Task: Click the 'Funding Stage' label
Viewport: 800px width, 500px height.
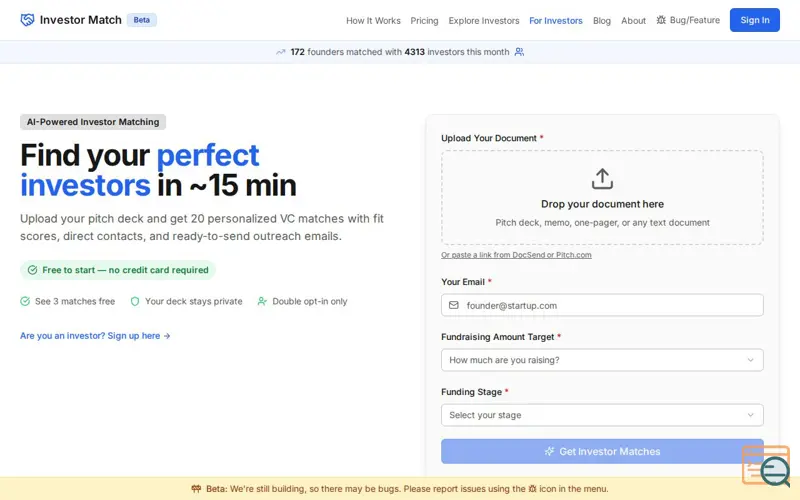Action: pyautogui.click(x=471, y=392)
